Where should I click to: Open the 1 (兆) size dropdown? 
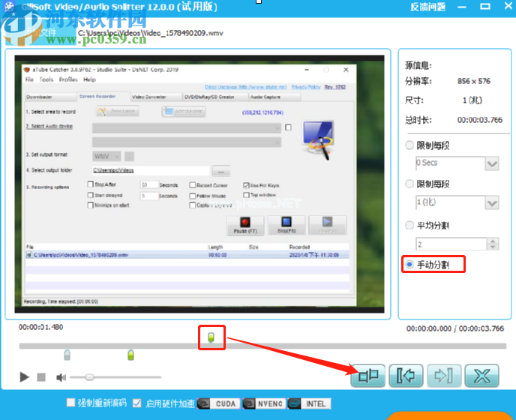point(492,202)
